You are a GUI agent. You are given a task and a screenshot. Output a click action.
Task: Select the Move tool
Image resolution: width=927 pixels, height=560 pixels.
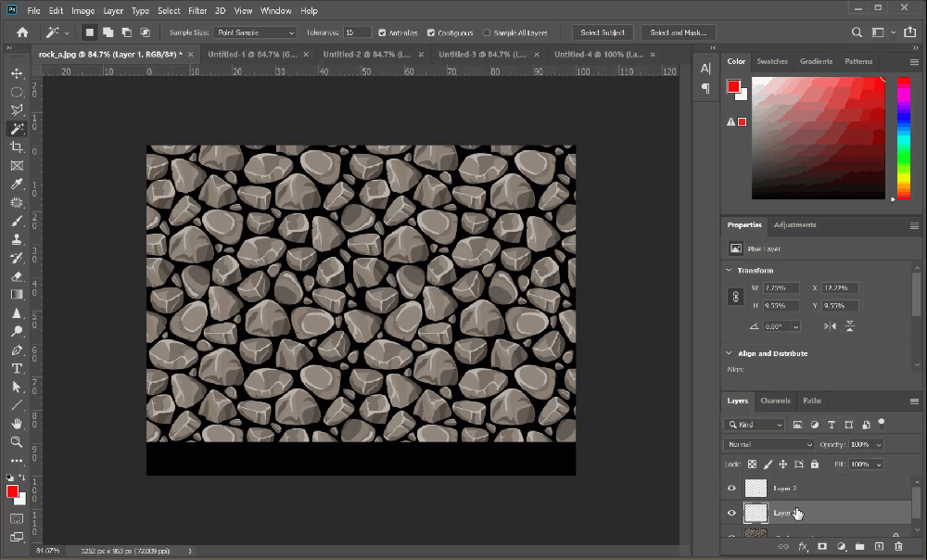(17, 73)
